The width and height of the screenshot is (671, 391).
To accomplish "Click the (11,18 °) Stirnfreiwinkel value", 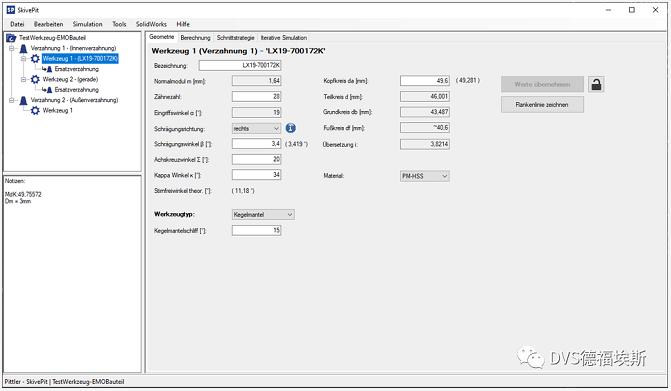I will [x=243, y=191].
